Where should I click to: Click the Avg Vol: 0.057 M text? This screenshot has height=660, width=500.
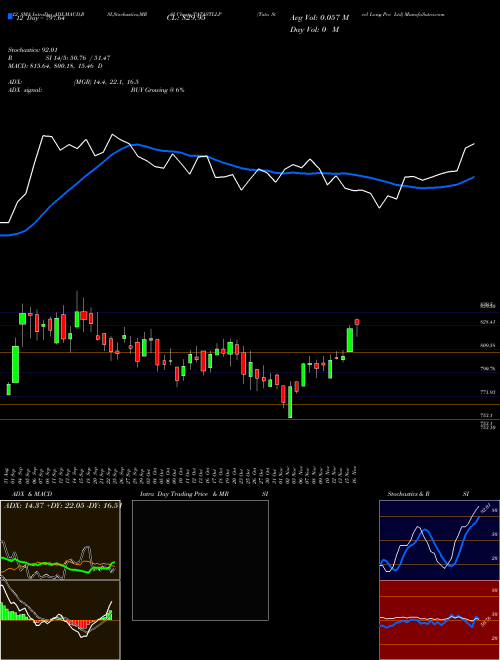[319, 18]
